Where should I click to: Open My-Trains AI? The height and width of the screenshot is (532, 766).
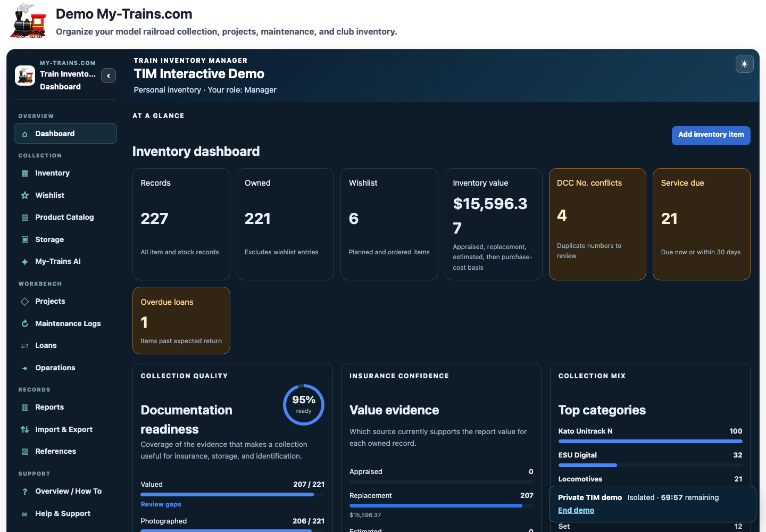pos(65,261)
